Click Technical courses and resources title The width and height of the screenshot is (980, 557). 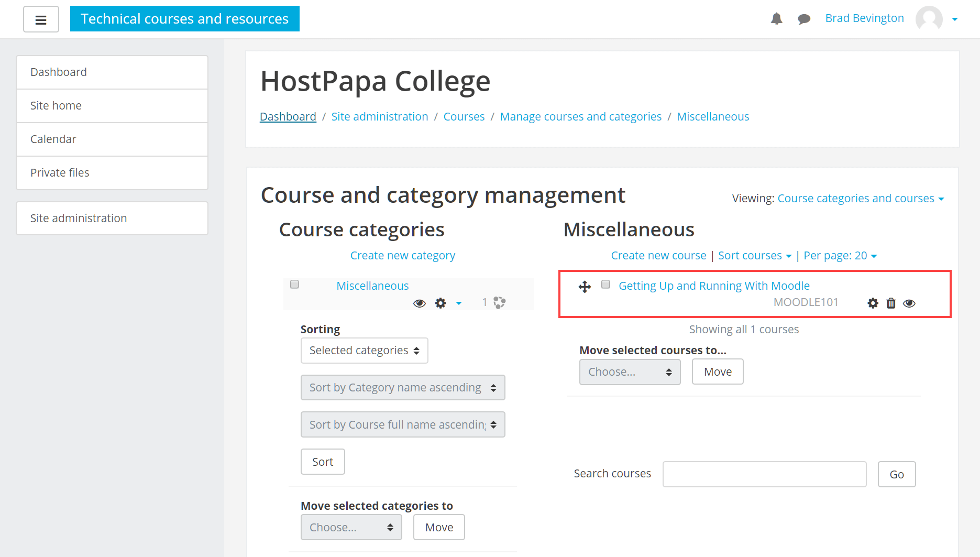tap(185, 19)
